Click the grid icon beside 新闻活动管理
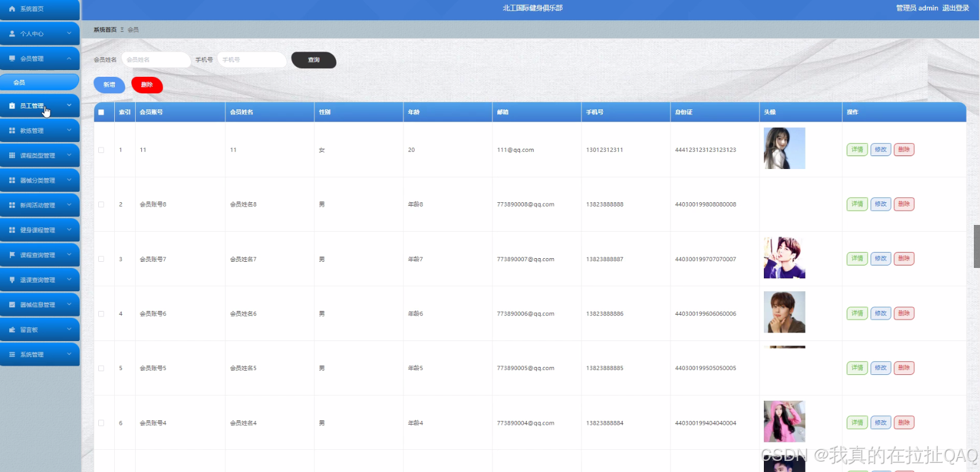Image resolution: width=980 pixels, height=472 pixels. (x=12, y=205)
